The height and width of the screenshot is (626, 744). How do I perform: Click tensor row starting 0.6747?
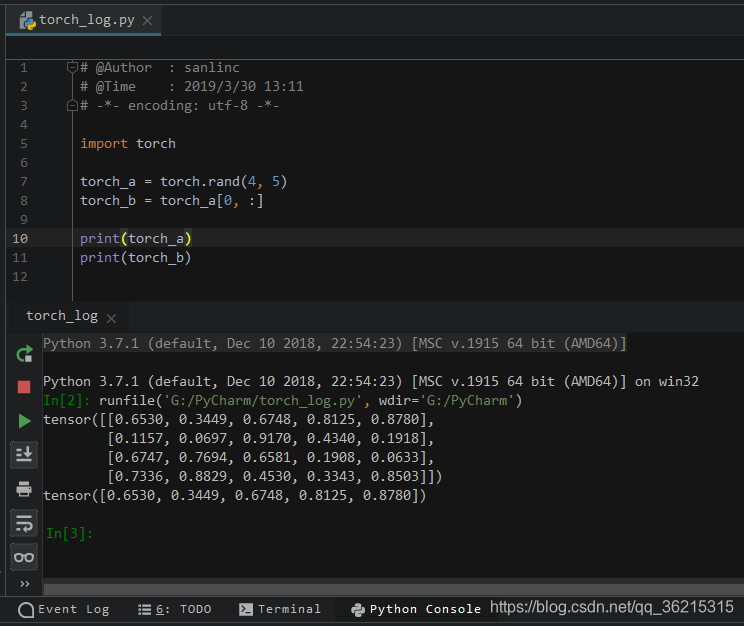[270, 458]
